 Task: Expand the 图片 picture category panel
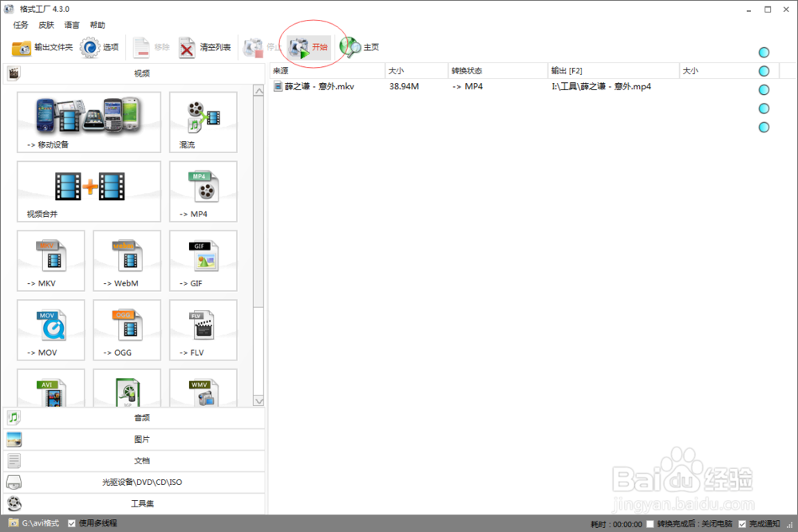click(x=134, y=439)
